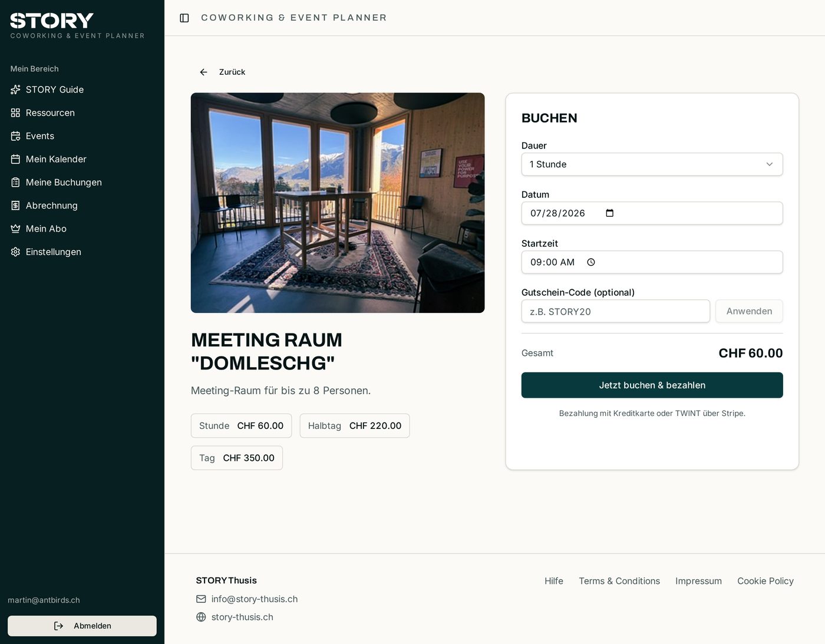825x644 pixels.
Task: Open the calendar picker icon in Datum
Action: click(x=610, y=213)
